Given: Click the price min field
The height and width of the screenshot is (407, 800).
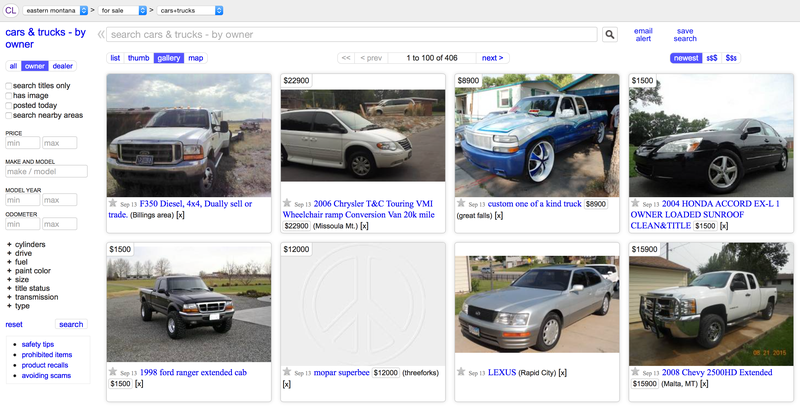Looking at the screenshot, I should 22,143.
